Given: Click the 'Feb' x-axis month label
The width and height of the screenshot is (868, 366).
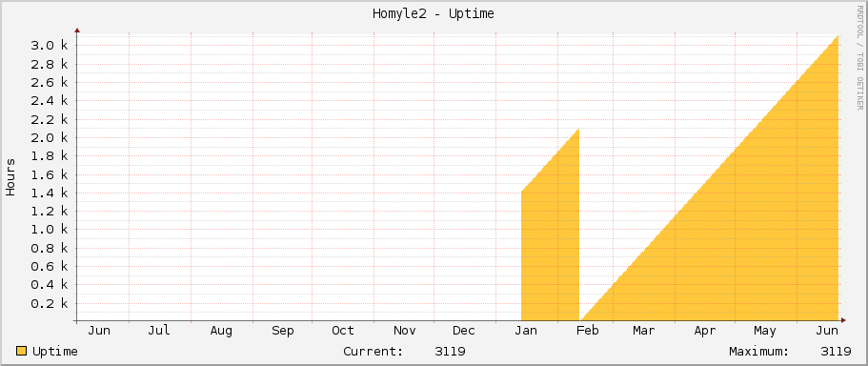Looking at the screenshot, I should point(587,331).
